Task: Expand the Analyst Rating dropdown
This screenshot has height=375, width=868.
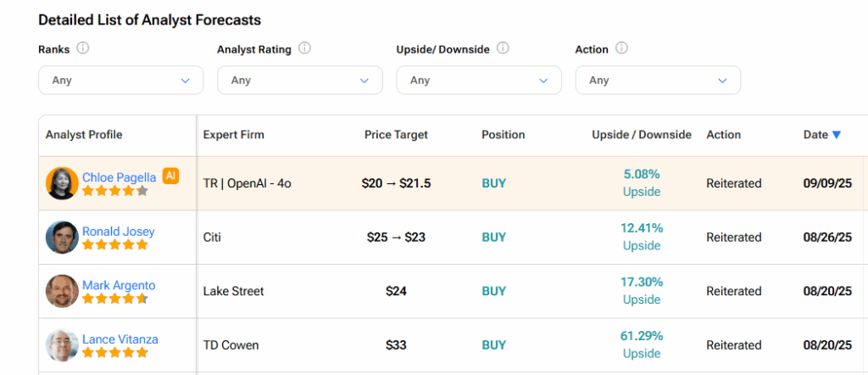Action: (x=300, y=81)
